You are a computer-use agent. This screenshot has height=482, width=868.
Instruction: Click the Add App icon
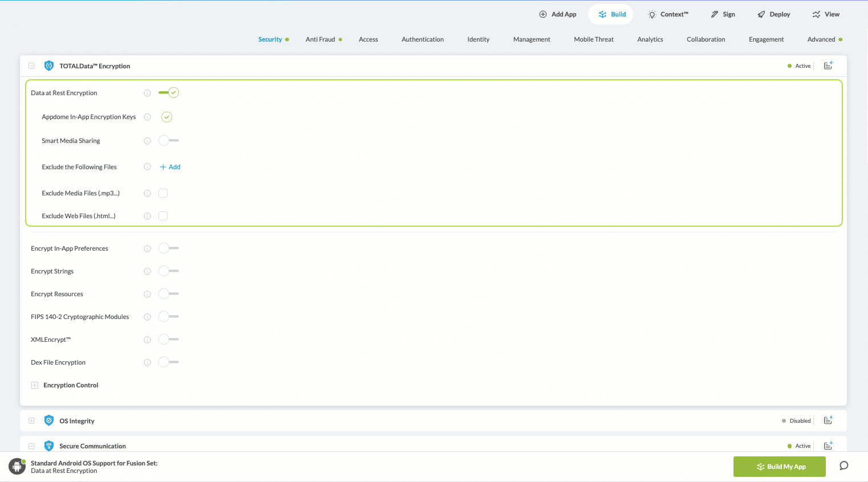543,14
